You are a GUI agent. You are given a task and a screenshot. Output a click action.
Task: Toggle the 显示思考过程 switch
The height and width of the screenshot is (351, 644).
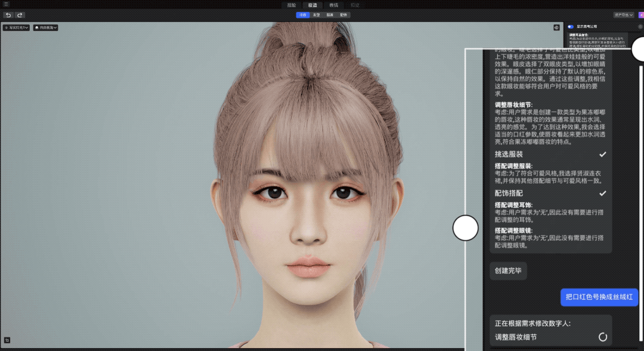click(571, 26)
